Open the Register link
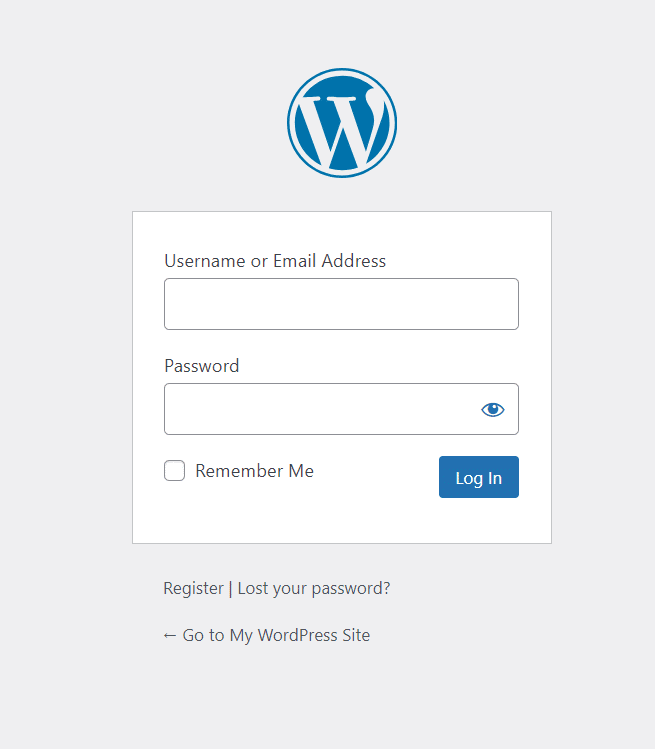 tap(193, 588)
